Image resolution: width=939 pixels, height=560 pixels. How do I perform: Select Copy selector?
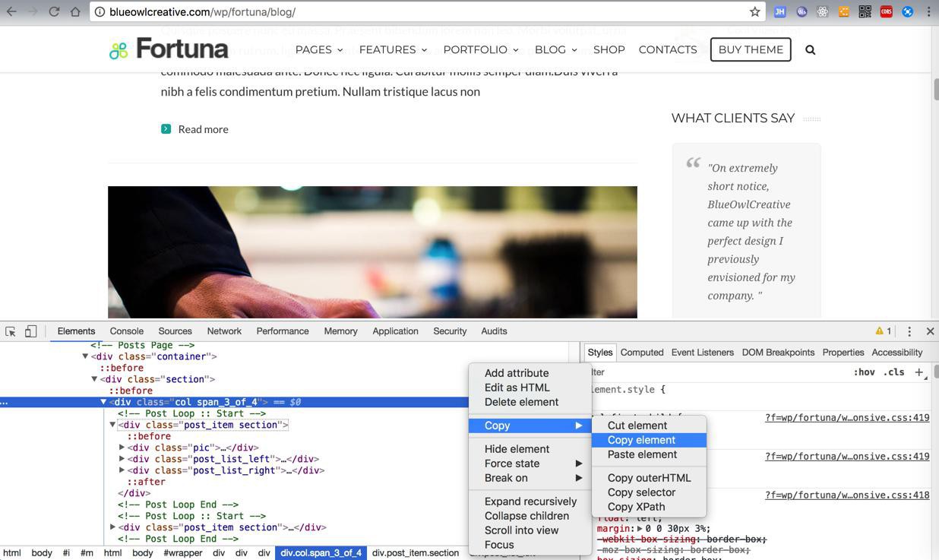click(x=649, y=492)
